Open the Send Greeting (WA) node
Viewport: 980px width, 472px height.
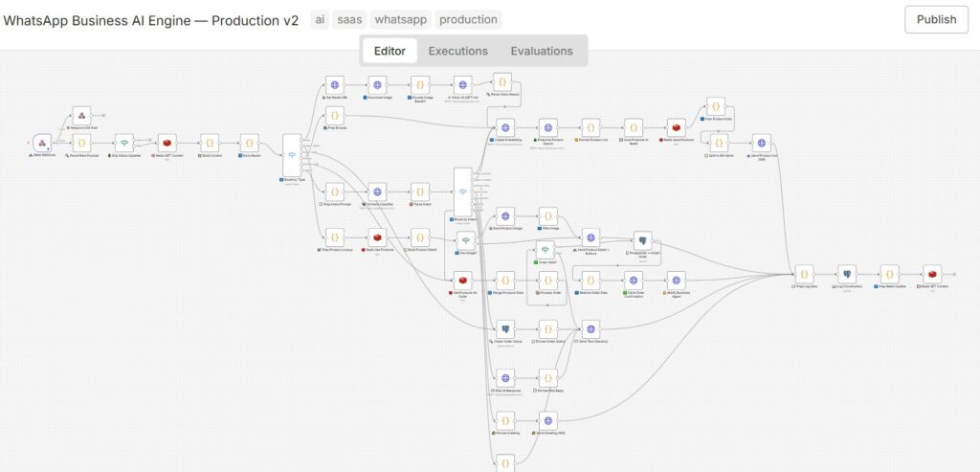click(548, 420)
